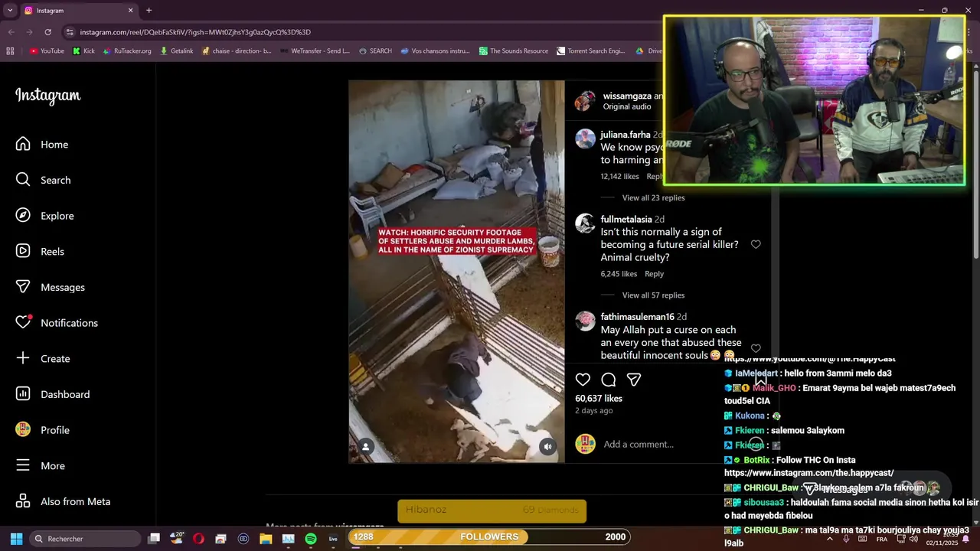This screenshot has height=551, width=980.
Task: Open the Kick bookmark
Action: [x=83, y=51]
